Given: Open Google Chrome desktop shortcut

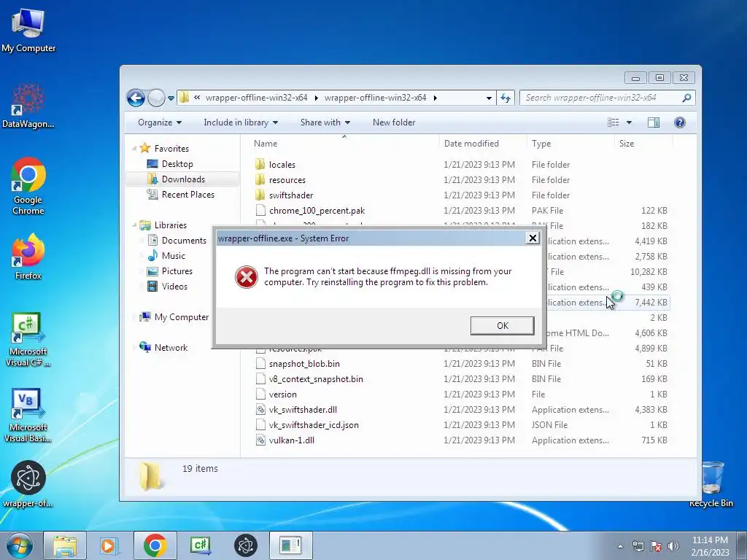Looking at the screenshot, I should (x=28, y=186).
